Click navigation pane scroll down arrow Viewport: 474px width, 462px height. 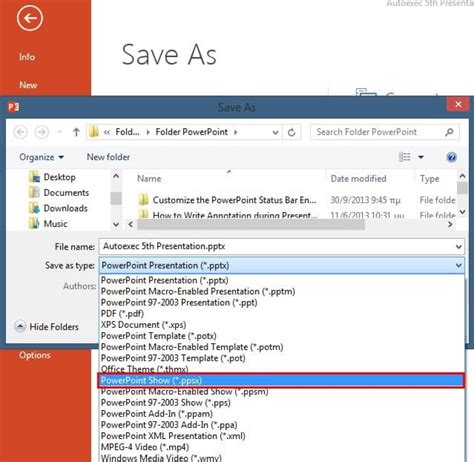(116, 224)
